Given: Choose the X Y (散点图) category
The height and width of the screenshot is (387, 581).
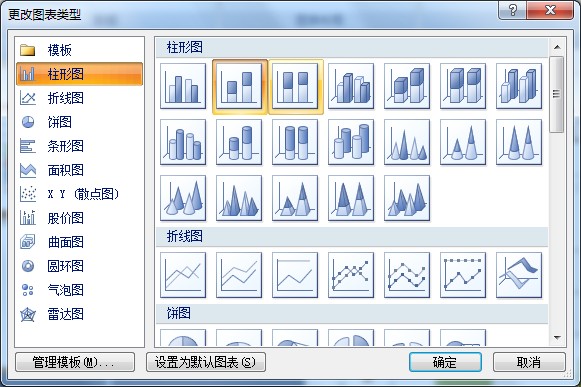Looking at the screenshot, I should [x=79, y=194].
